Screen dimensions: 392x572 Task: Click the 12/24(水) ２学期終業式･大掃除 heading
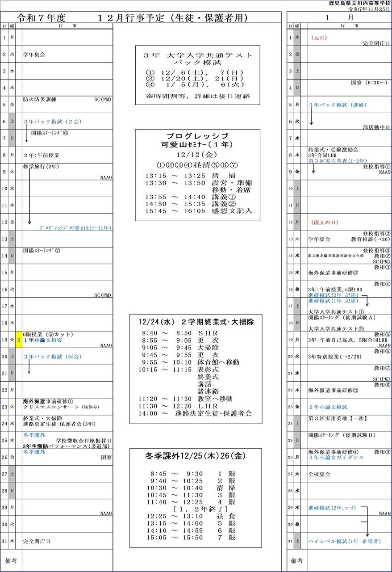tap(196, 322)
